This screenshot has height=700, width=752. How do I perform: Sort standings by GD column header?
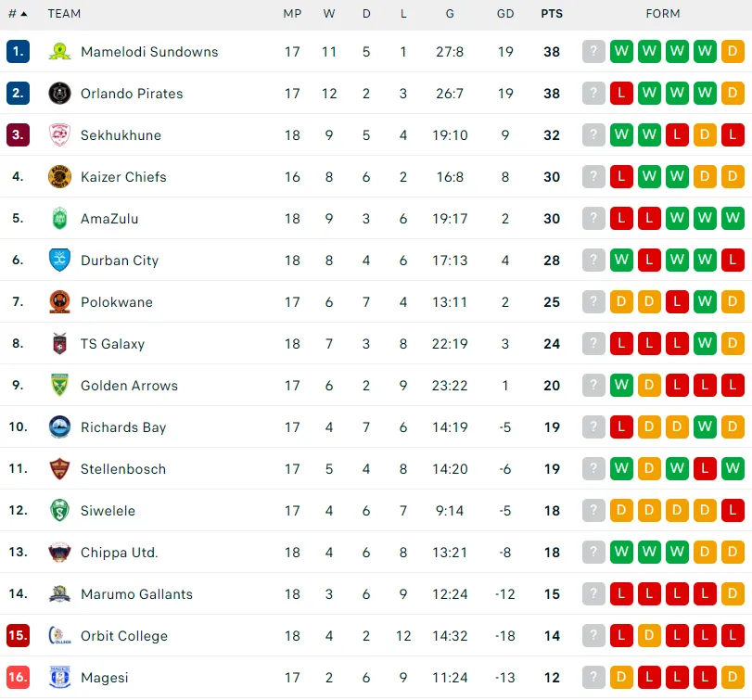point(505,14)
